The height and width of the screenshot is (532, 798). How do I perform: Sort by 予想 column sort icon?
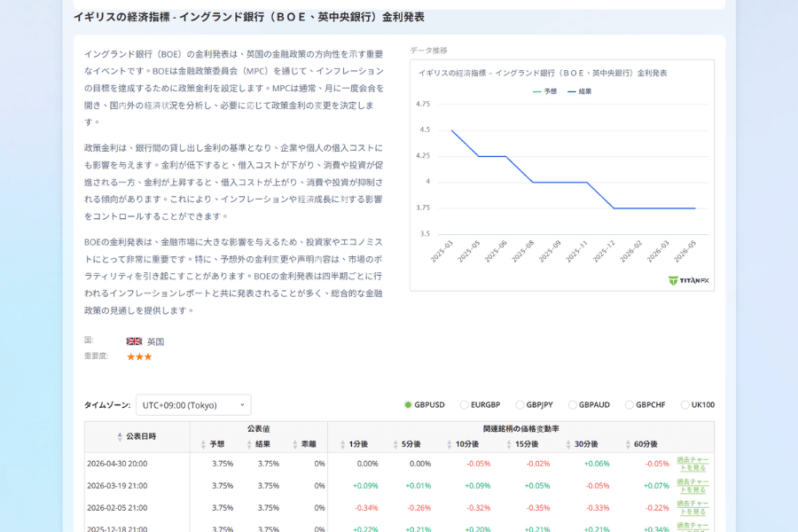(x=203, y=444)
